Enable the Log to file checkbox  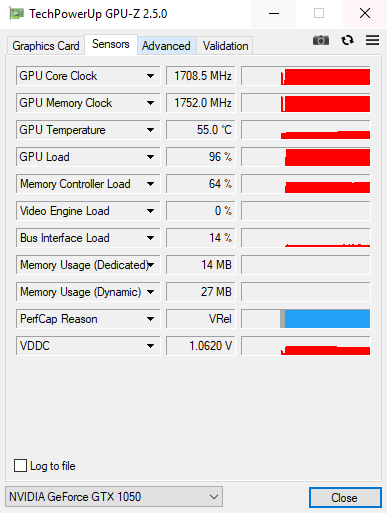click(20, 466)
